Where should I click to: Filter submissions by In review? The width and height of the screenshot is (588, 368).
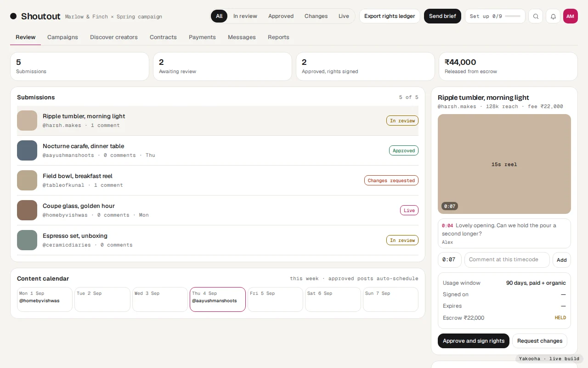(x=245, y=16)
